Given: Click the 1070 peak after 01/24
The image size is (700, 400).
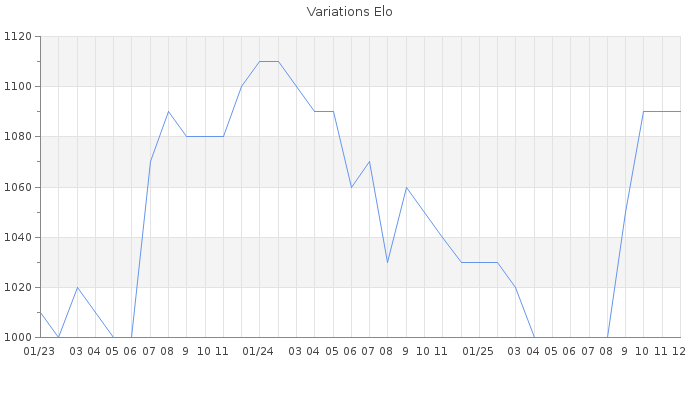Looking at the screenshot, I should [x=369, y=162].
